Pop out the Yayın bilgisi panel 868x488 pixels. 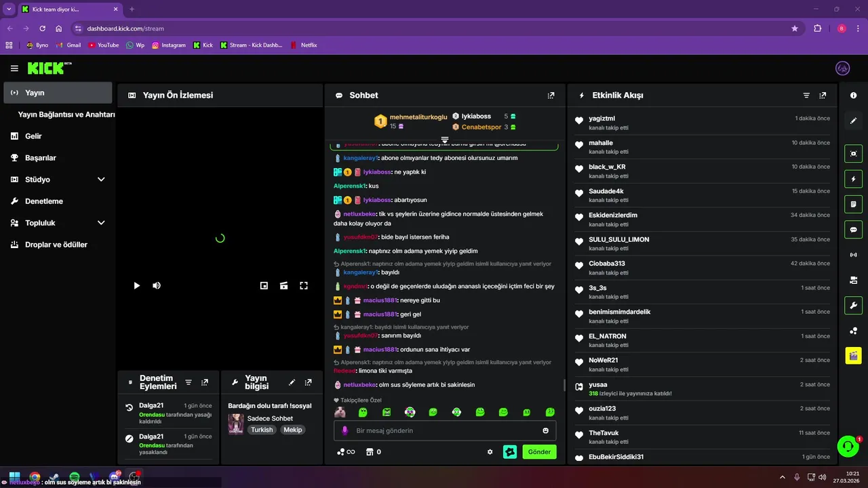point(308,382)
